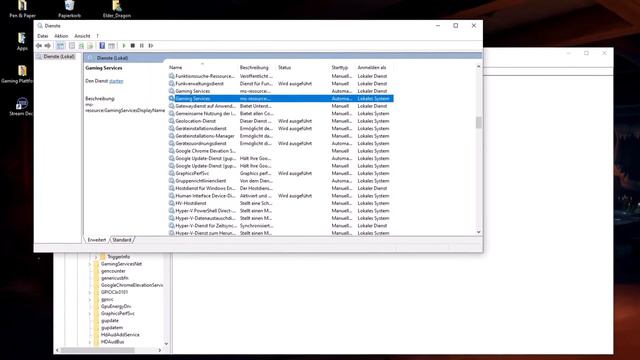Viewport: 640px width, 360px height.
Task: Select the Apps desktop folder icon
Action: click(22, 41)
